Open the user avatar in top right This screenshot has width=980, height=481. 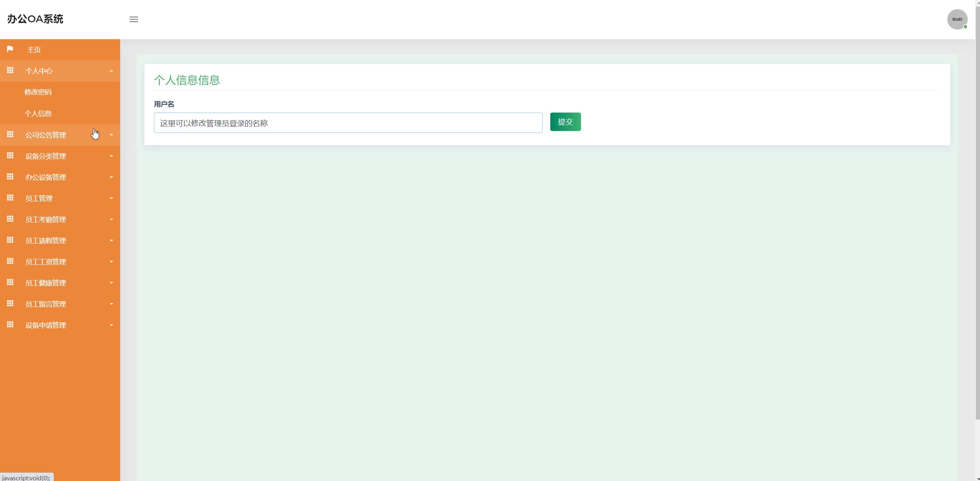click(957, 19)
